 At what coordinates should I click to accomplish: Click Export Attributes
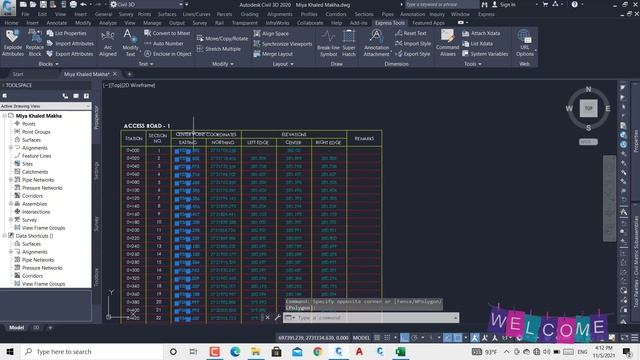tap(70, 53)
